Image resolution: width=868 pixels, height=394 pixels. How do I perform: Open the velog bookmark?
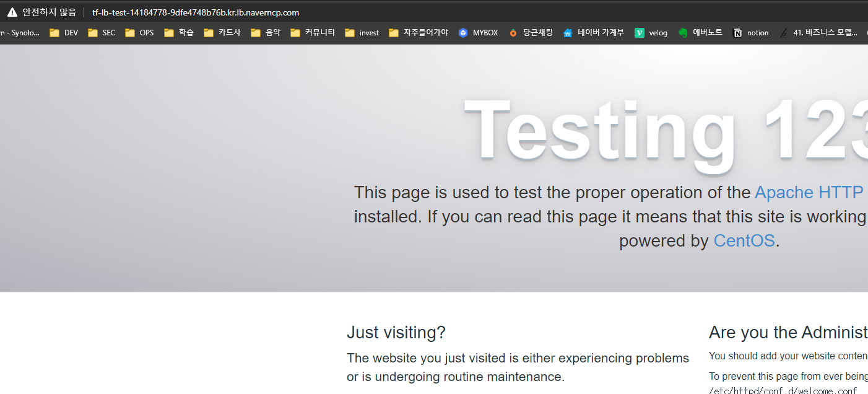pyautogui.click(x=651, y=33)
